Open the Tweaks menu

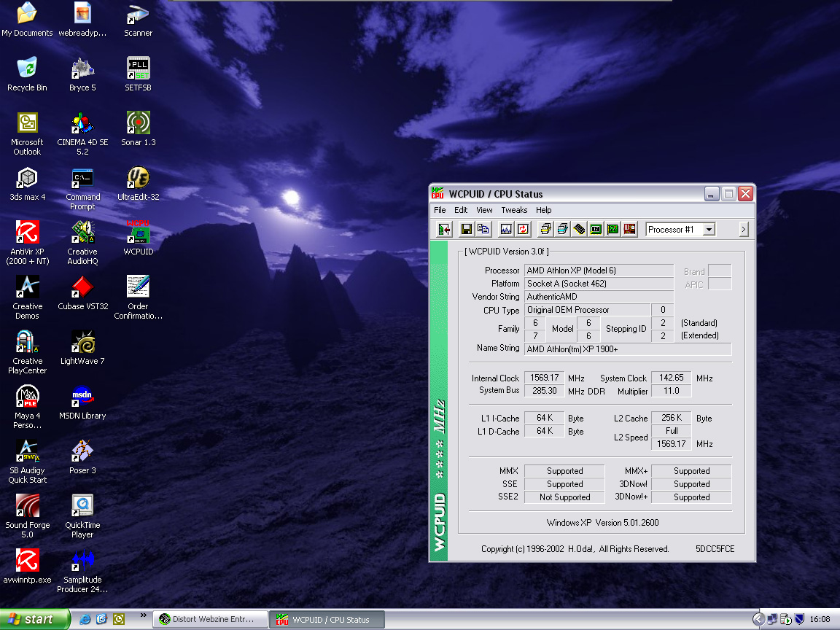click(514, 210)
